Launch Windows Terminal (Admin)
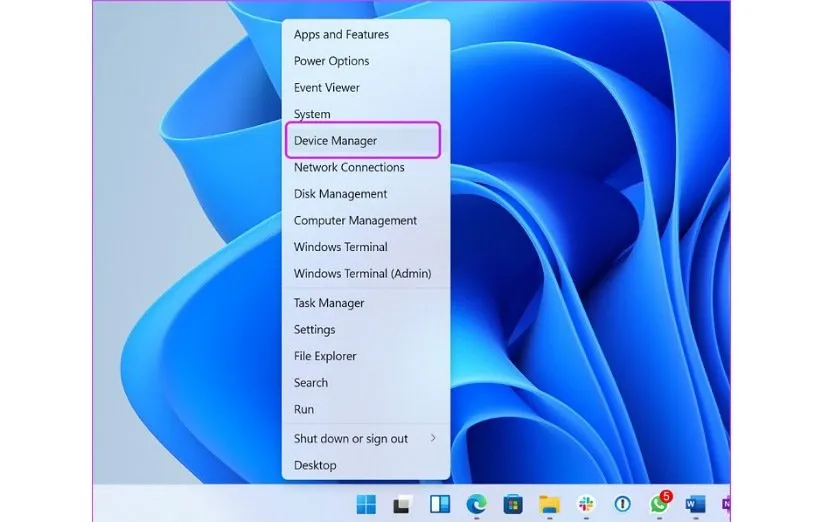 [361, 274]
